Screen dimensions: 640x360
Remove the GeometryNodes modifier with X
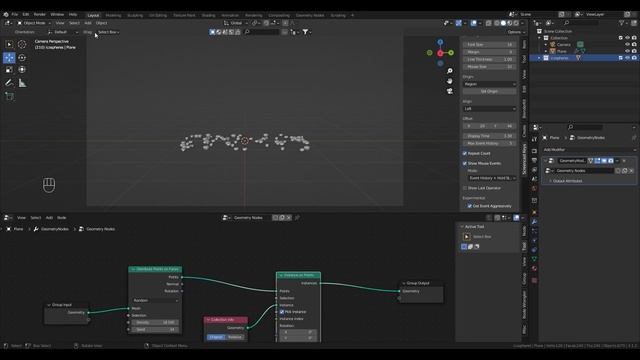click(624, 161)
